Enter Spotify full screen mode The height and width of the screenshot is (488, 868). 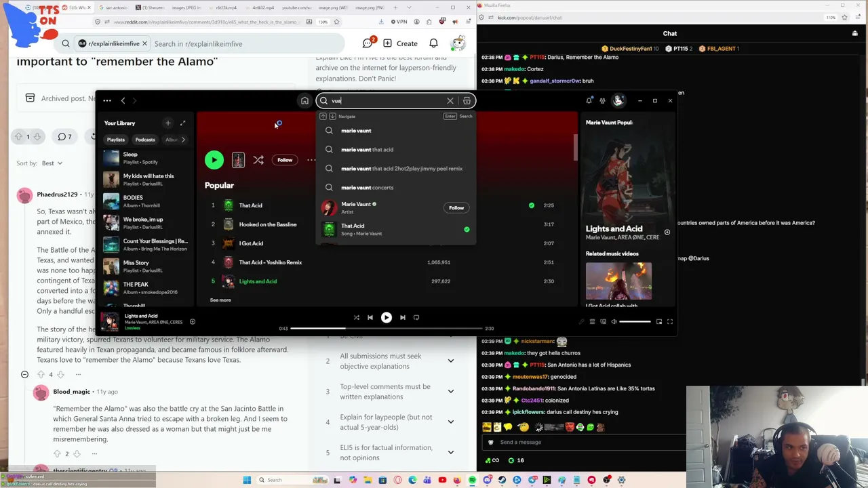(x=670, y=322)
